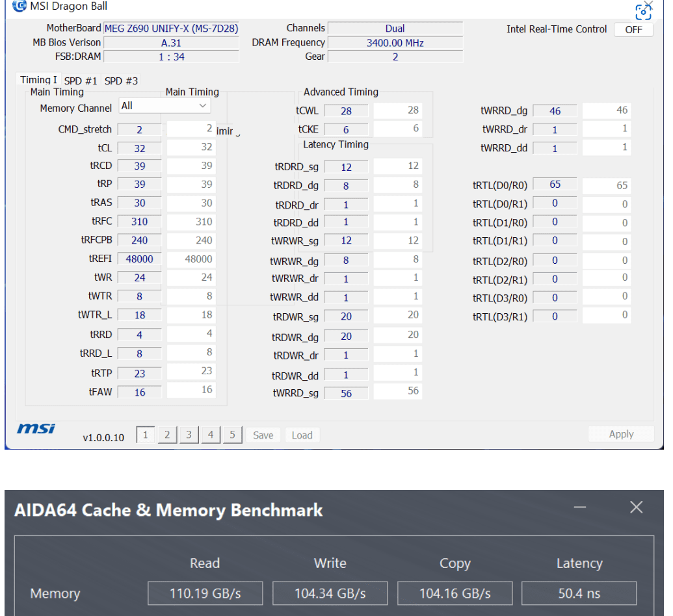Switch to the SPD #3 tab

[x=121, y=81]
